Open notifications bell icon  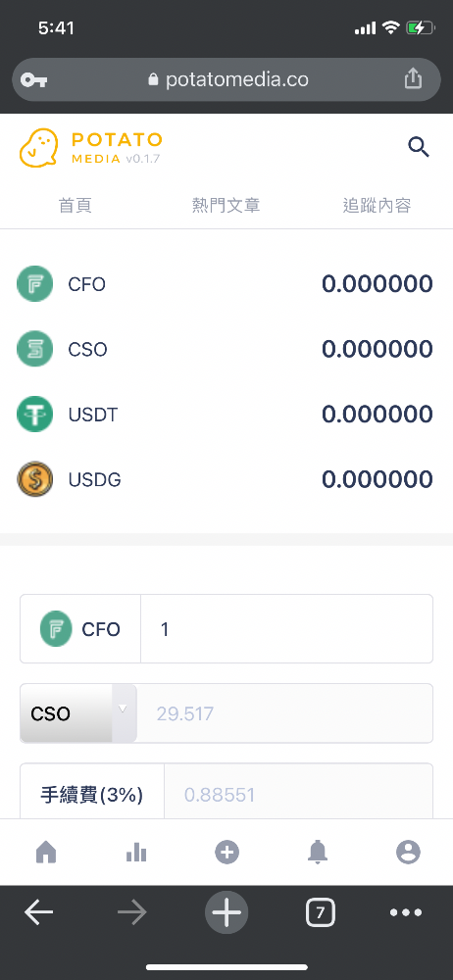coord(318,852)
